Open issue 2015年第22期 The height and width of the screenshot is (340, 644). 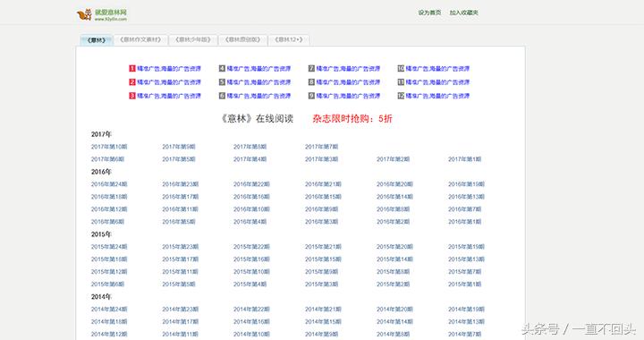click(251, 247)
